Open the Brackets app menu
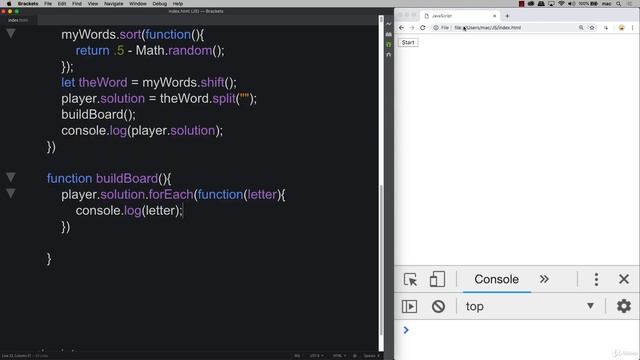The width and height of the screenshot is (640, 360). tap(28, 3)
